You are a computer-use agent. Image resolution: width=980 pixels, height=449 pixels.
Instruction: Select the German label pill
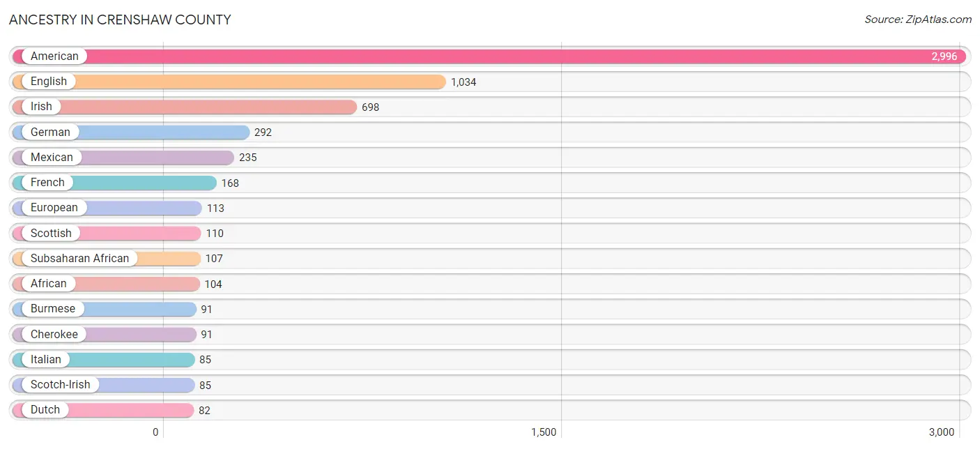50,132
